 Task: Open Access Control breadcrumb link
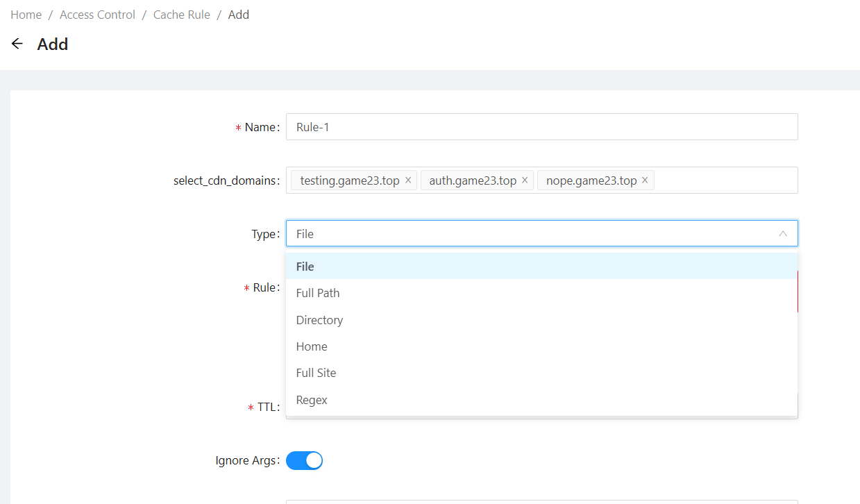(x=97, y=15)
